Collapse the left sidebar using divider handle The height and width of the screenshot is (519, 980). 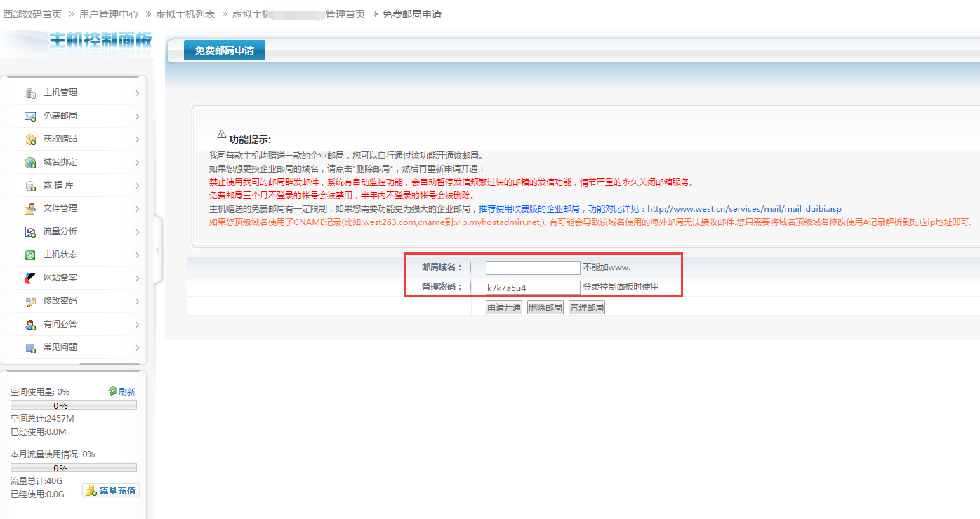click(157, 250)
